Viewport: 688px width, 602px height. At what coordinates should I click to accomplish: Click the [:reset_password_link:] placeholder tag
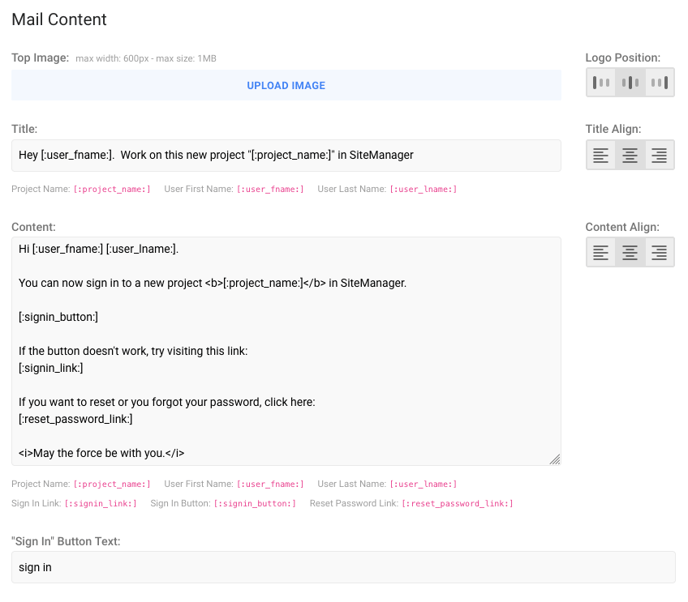tap(457, 503)
